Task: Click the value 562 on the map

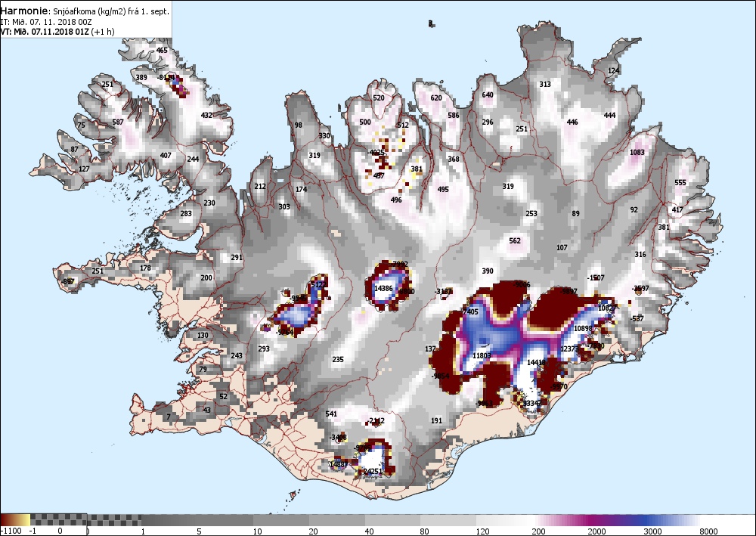Action: [x=514, y=240]
